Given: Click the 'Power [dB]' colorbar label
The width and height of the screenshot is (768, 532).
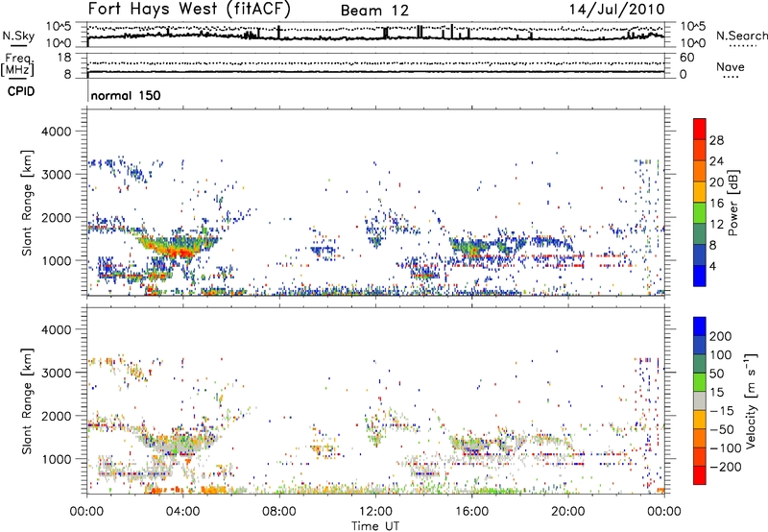Looking at the screenshot, I should click(x=732, y=203).
